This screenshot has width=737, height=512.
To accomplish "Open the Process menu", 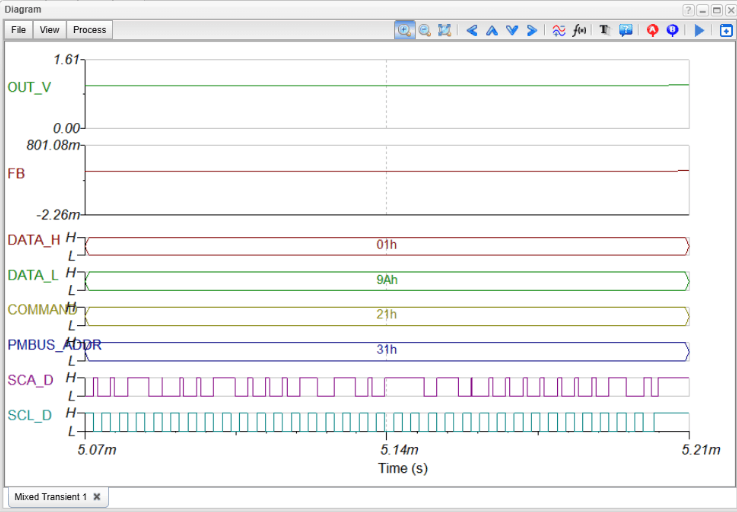I will 89,30.
